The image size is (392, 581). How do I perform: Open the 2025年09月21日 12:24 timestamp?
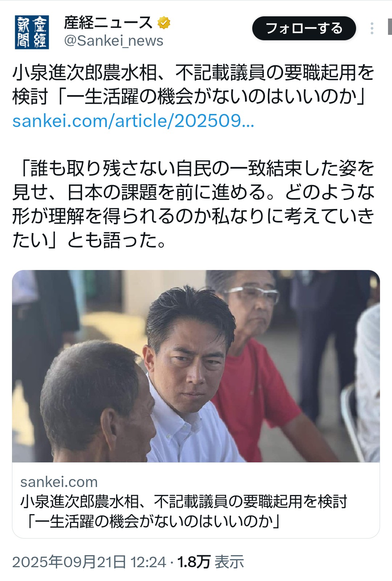89,562
